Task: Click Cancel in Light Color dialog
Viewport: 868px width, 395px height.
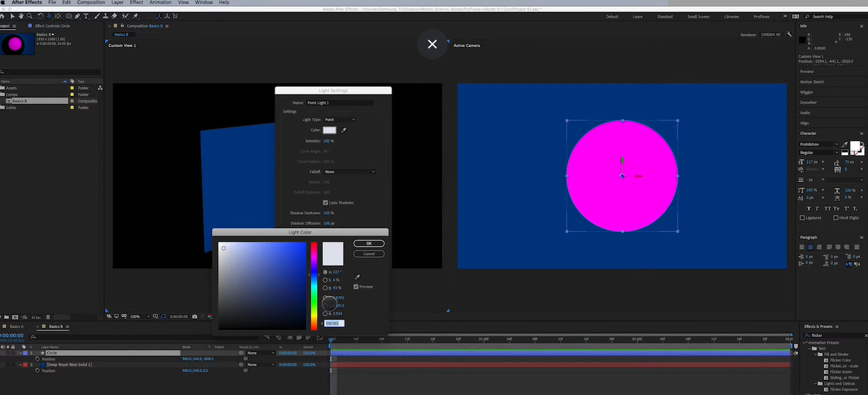Action: pos(369,254)
